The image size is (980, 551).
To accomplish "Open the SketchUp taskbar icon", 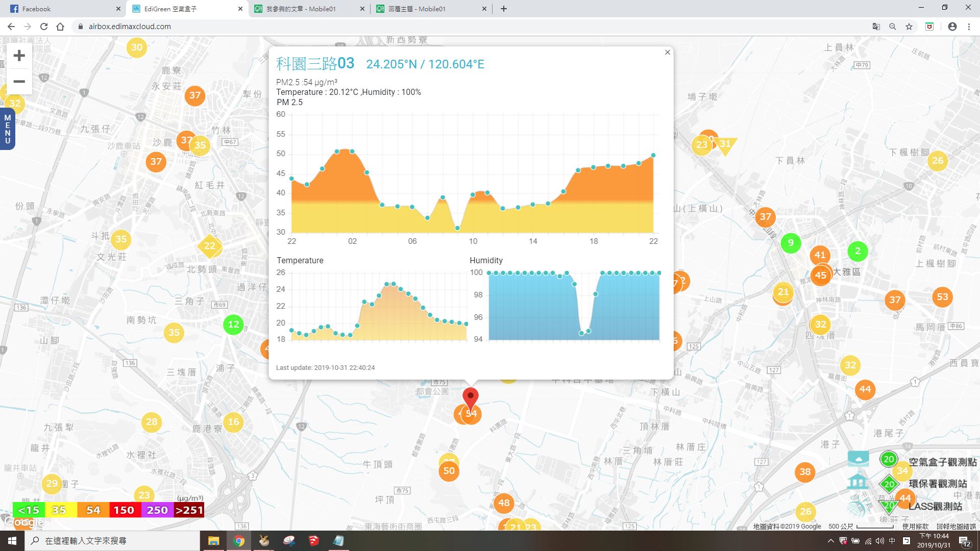I will (x=313, y=541).
